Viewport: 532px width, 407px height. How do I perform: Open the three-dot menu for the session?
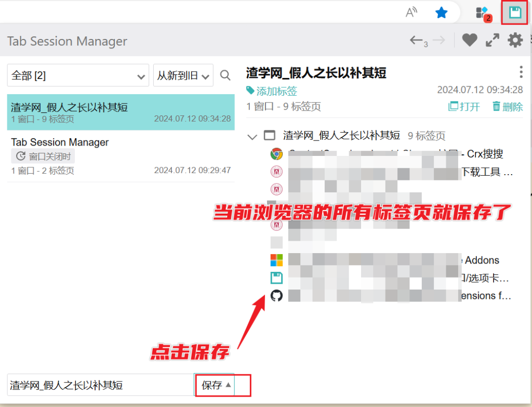(521, 72)
